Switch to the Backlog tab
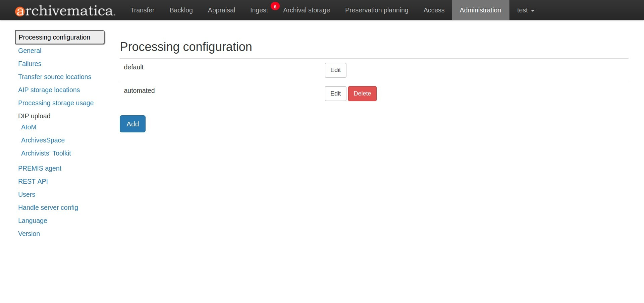This screenshot has width=644, height=303. [x=181, y=10]
